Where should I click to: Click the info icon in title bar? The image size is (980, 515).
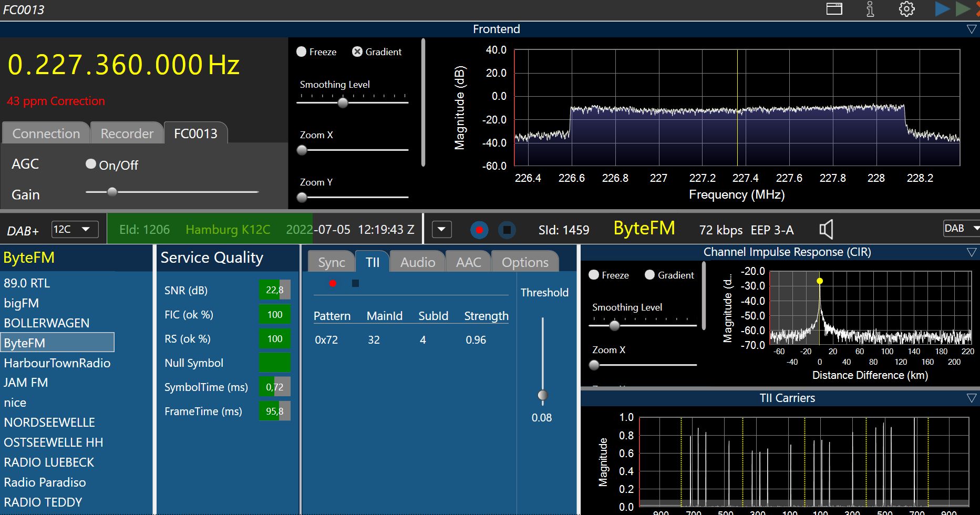pyautogui.click(x=870, y=9)
